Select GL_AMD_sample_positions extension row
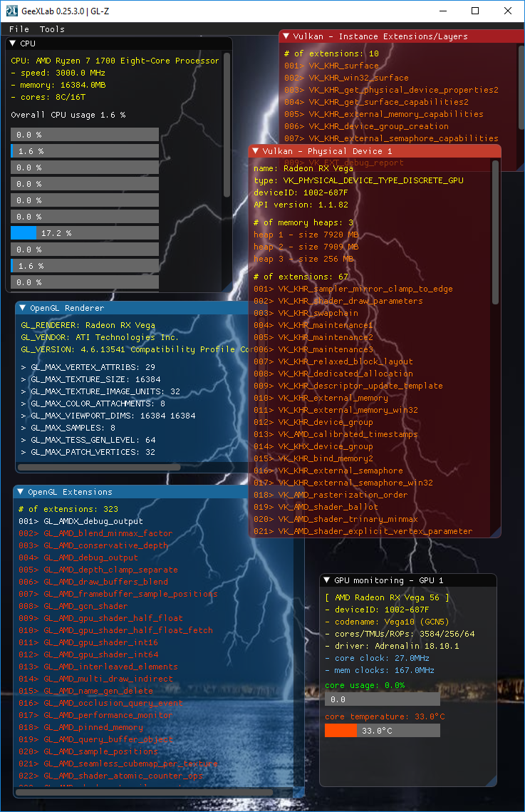 [x=88, y=751]
